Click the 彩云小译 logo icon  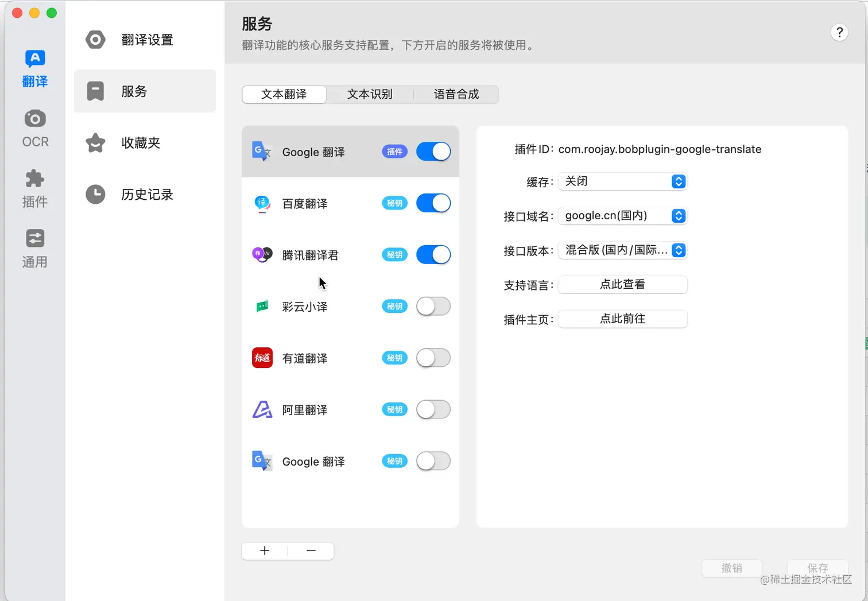[x=262, y=307]
